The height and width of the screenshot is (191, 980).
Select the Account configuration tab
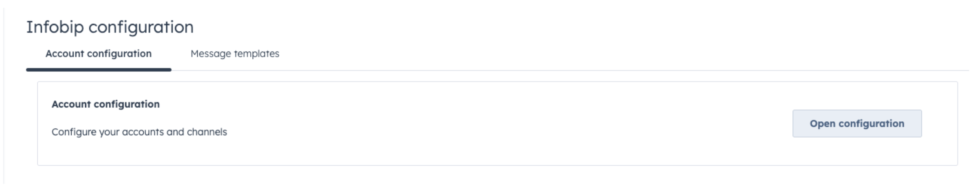point(99,54)
